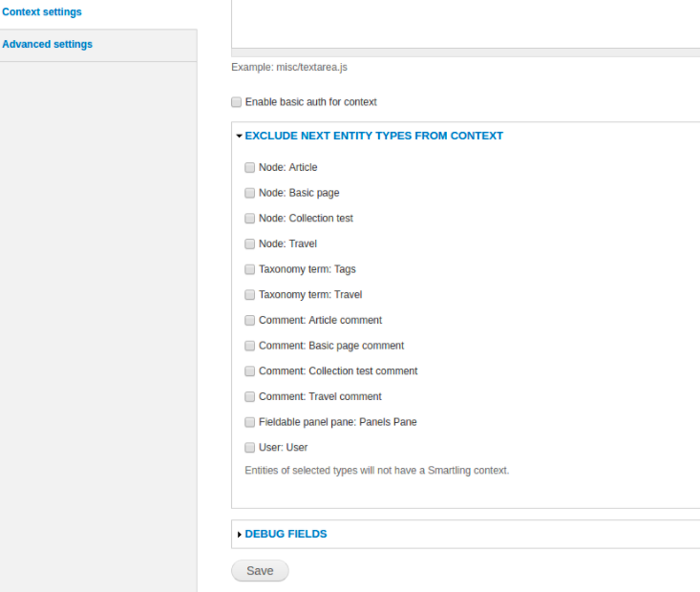Tick Fieldable panel pane: Panels Pane
Image resolution: width=700 pixels, height=592 pixels.
pyautogui.click(x=249, y=422)
